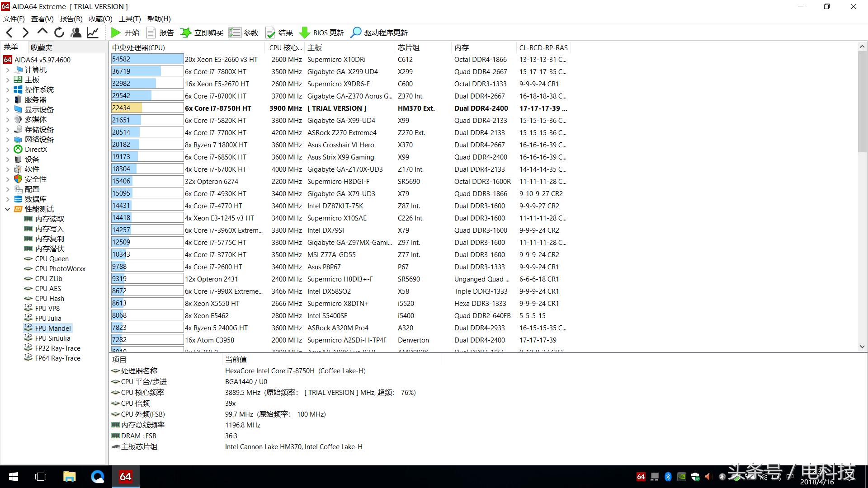Click the Refresh toolbar icon
This screenshot has height=488, width=868.
(x=59, y=33)
